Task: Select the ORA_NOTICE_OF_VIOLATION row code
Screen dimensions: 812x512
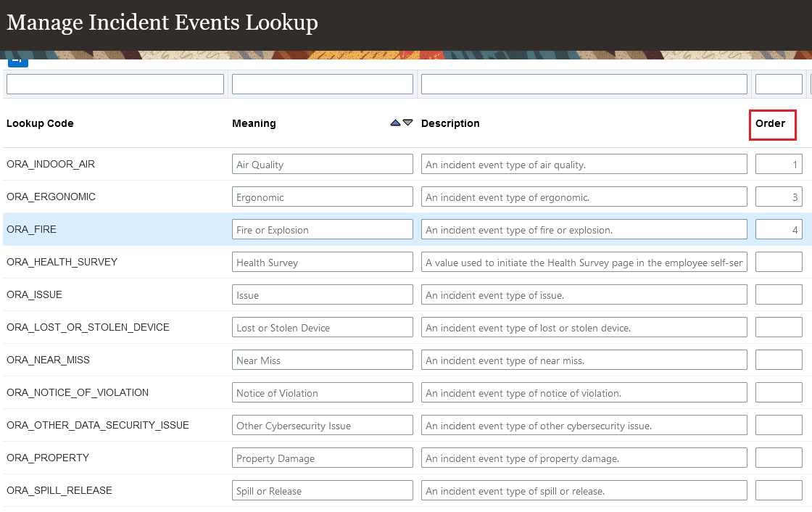Action: pos(78,392)
